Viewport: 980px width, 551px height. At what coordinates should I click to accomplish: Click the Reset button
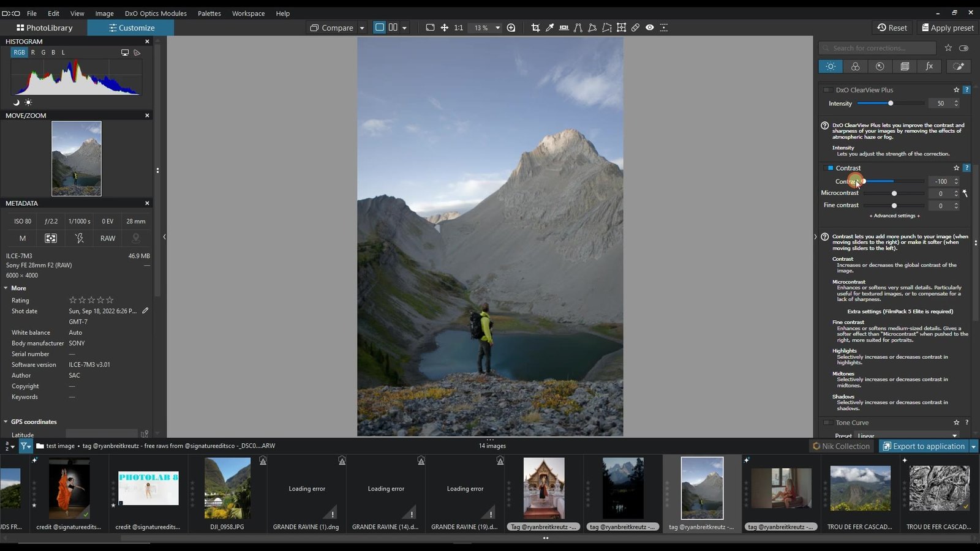[892, 28]
